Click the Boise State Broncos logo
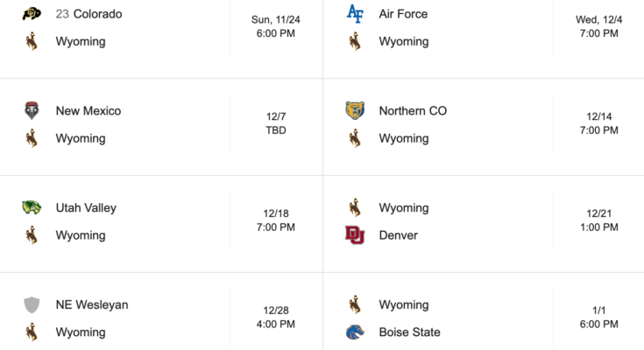 (x=355, y=332)
